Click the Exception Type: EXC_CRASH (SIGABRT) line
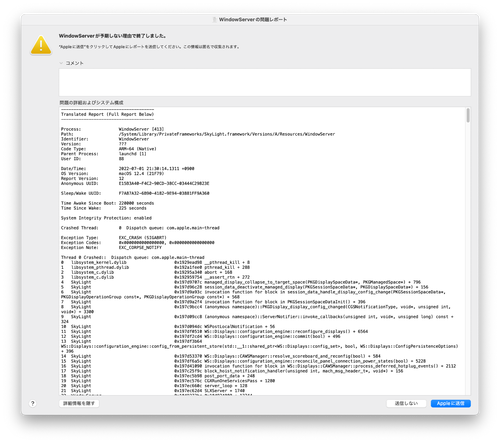This screenshot has width=500, height=443. [114, 238]
